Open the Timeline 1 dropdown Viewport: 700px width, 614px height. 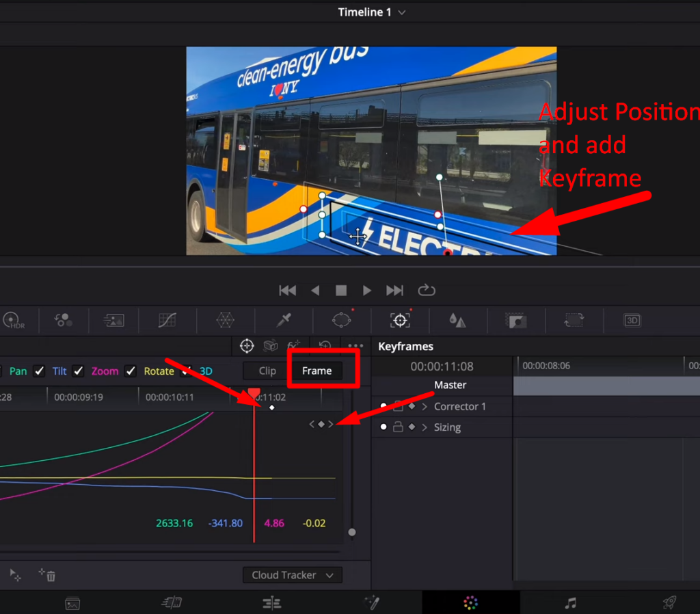pos(401,12)
